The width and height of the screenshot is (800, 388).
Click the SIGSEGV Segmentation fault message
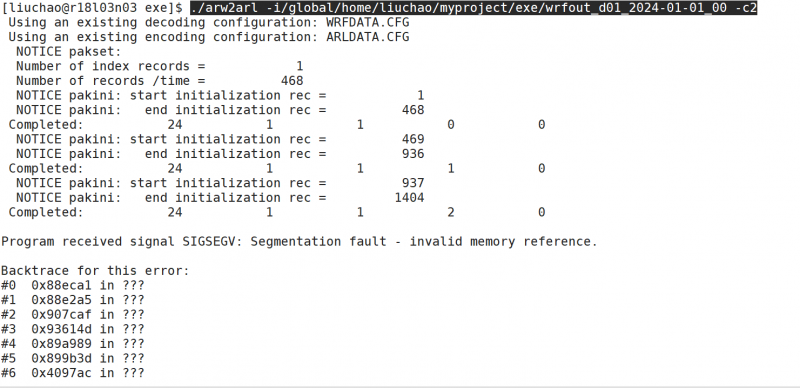click(x=299, y=241)
